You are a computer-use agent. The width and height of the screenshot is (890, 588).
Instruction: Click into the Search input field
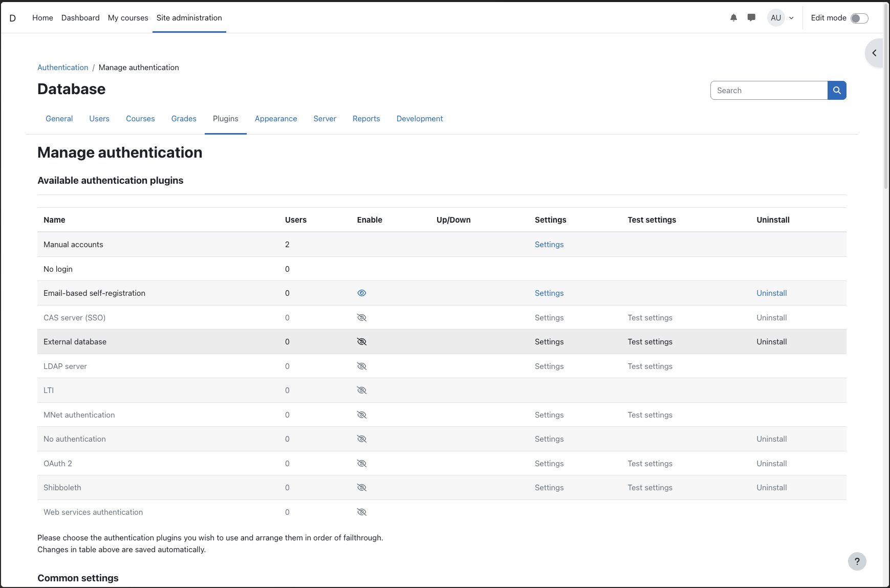pyautogui.click(x=769, y=91)
